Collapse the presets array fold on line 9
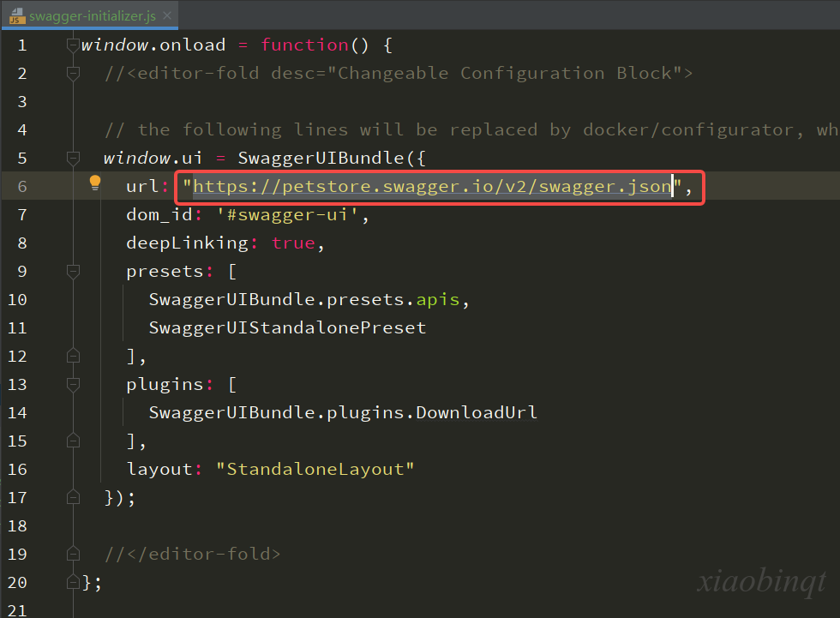This screenshot has width=840, height=618. (74, 272)
